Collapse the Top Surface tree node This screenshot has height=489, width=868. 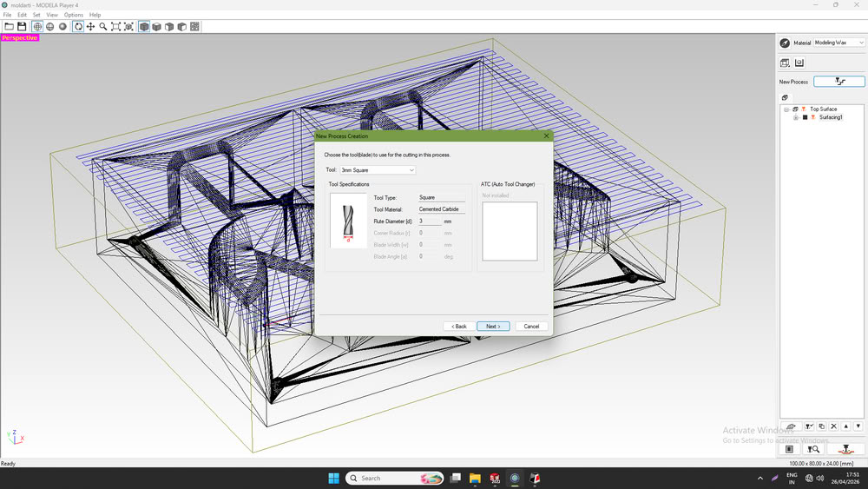click(x=786, y=109)
